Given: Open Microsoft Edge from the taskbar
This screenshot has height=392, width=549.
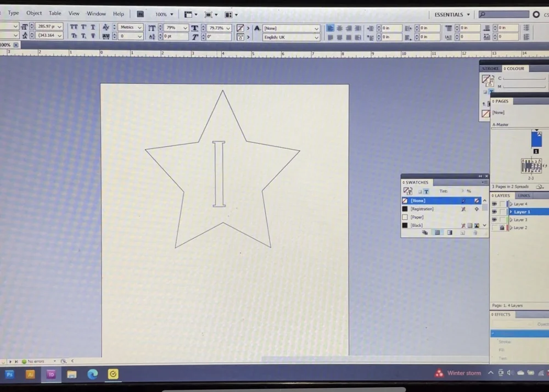Looking at the screenshot, I should coord(92,374).
